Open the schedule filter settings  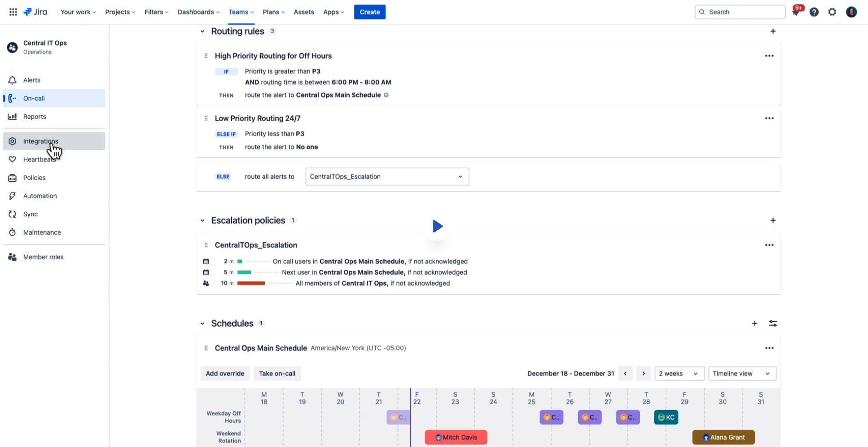tap(773, 323)
